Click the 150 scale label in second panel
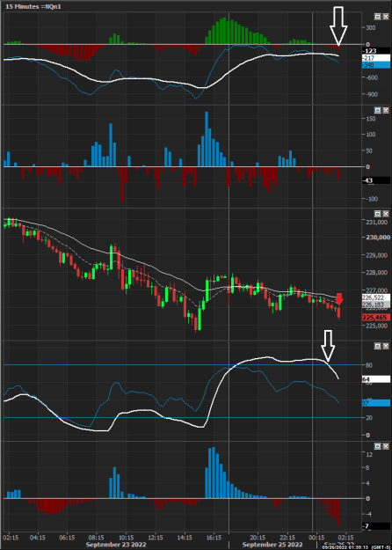The height and width of the screenshot is (550, 392). pos(371,119)
